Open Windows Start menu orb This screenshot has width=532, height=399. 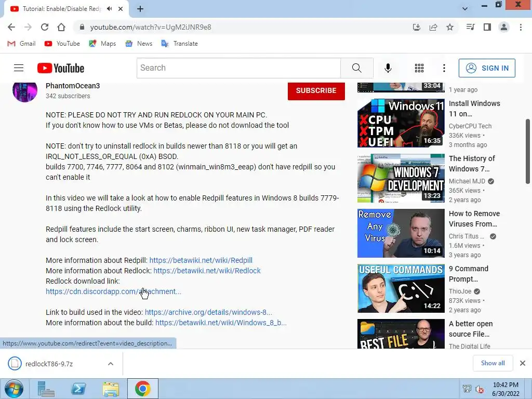14,389
